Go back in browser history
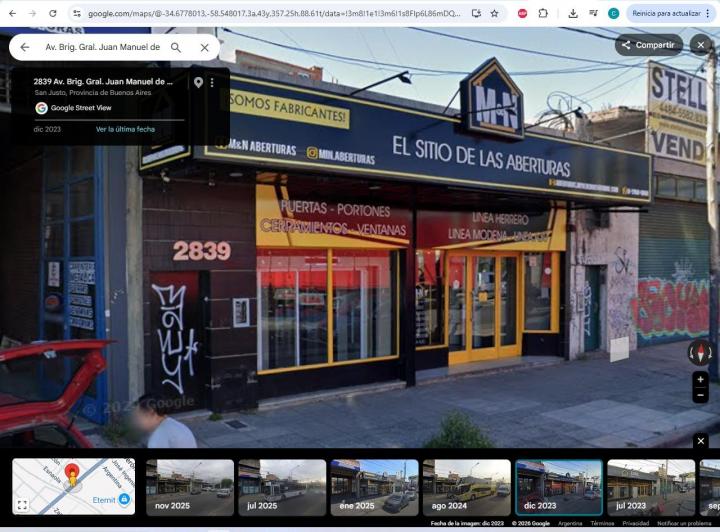This screenshot has width=720, height=532. 12,13
